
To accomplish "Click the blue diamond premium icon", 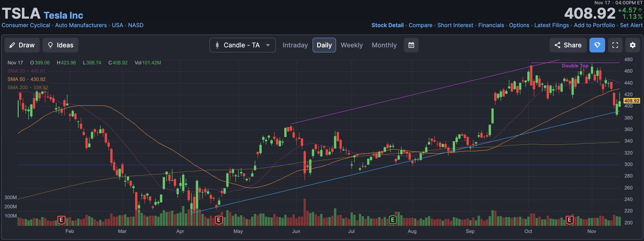I will [x=597, y=45].
